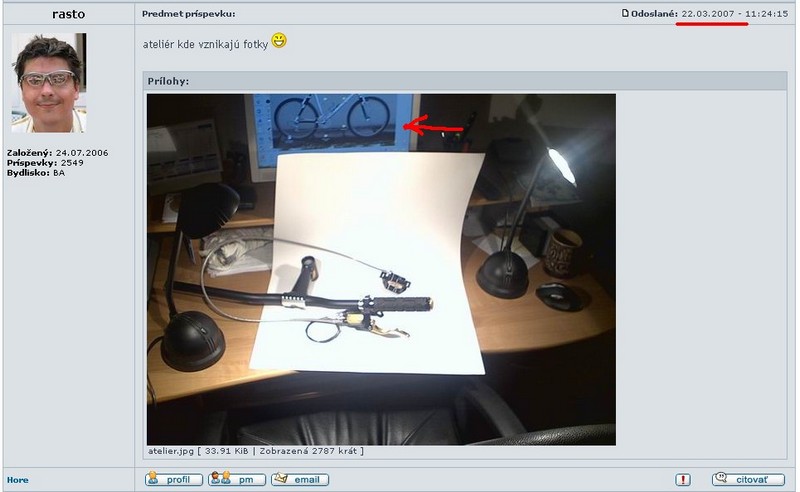
Task: Click the username rasto heading
Action: click(68, 14)
